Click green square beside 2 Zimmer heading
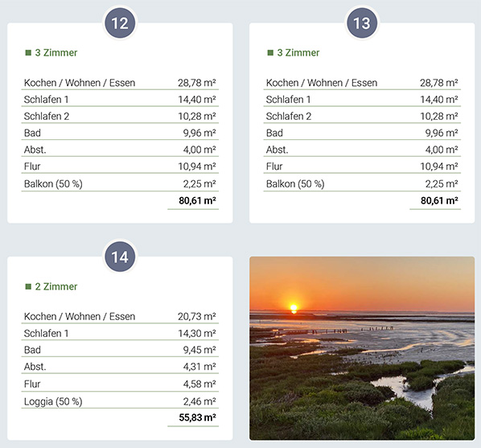 tap(28, 286)
